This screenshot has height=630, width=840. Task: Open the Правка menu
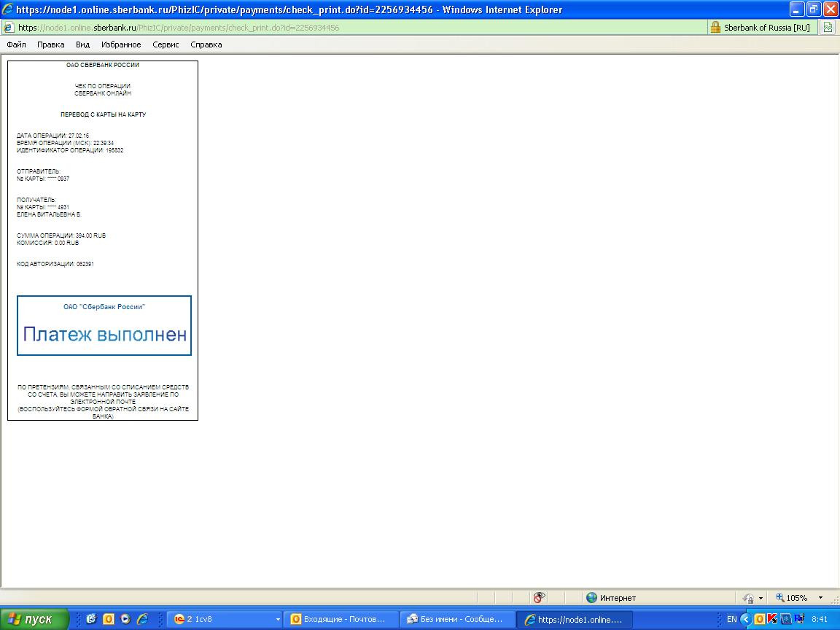pos(51,44)
